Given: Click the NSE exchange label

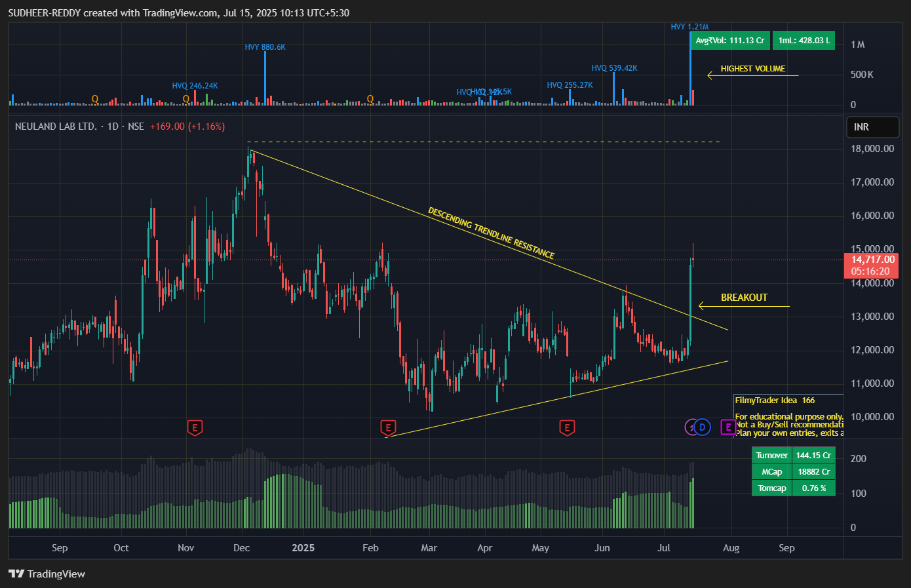Looking at the screenshot, I should click(x=136, y=126).
